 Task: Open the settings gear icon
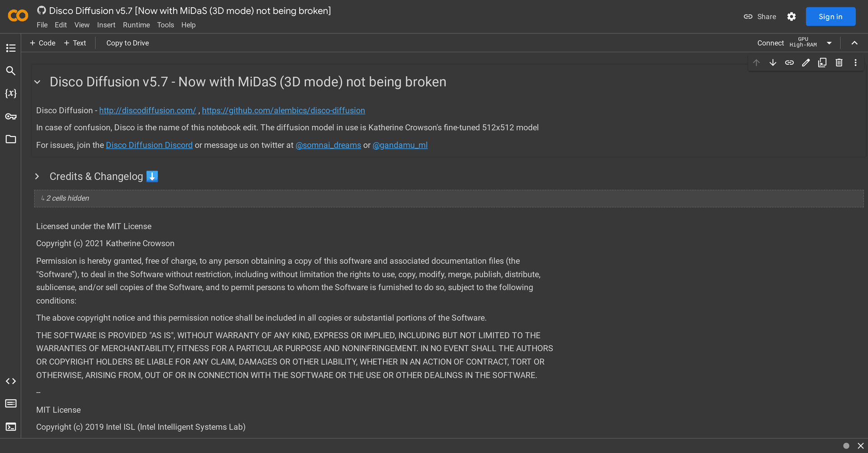[x=791, y=17]
